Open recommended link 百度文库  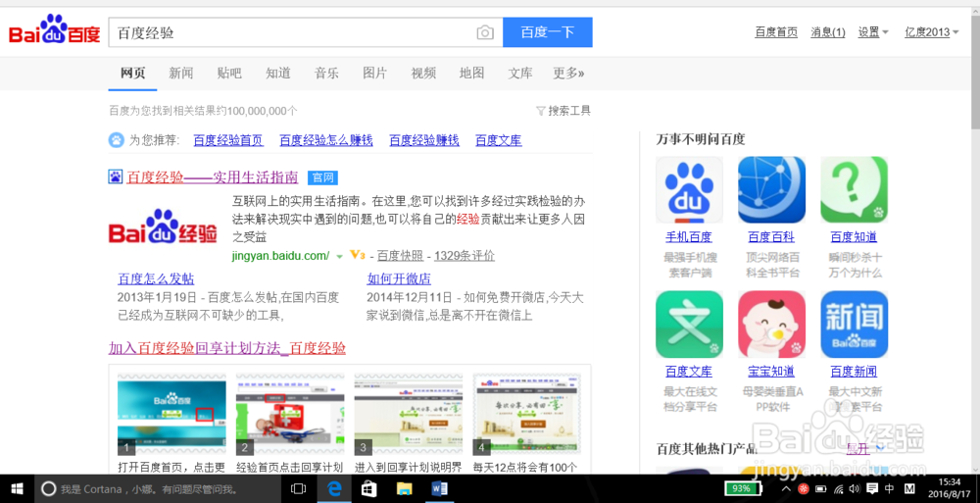point(498,140)
